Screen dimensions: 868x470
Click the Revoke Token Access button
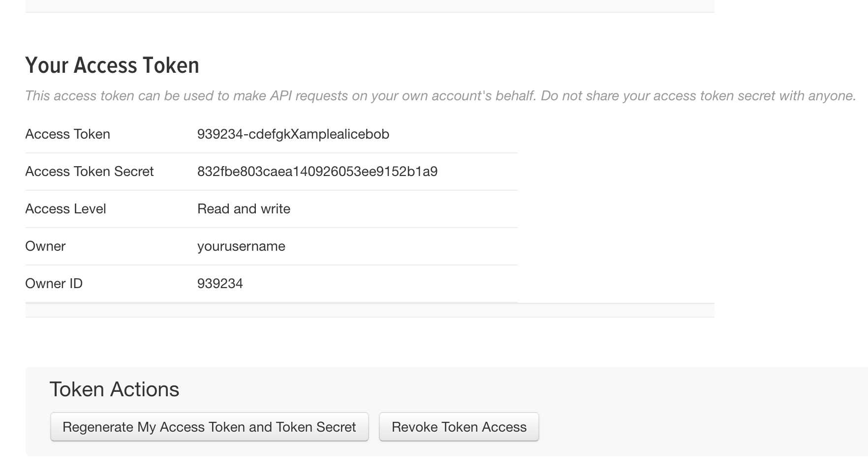coord(459,427)
